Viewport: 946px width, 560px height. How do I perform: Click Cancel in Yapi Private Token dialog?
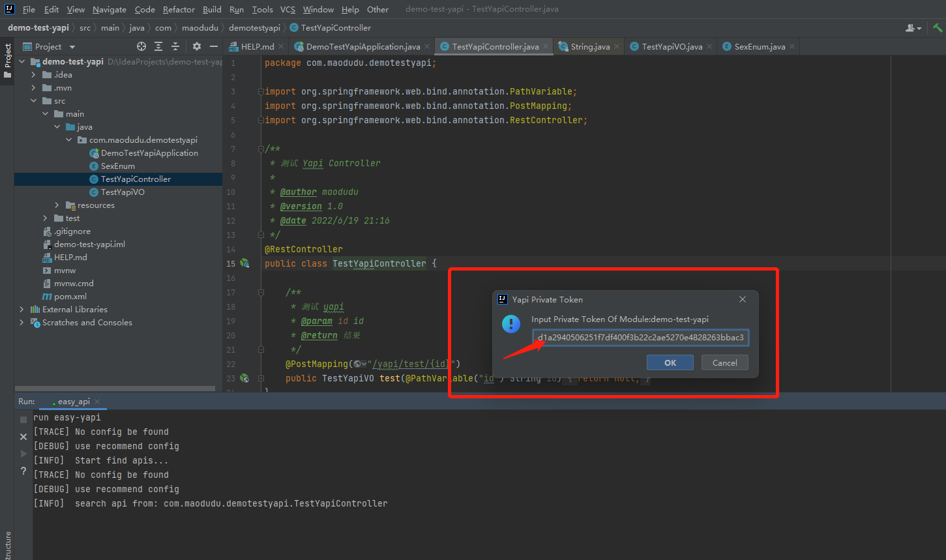(724, 362)
